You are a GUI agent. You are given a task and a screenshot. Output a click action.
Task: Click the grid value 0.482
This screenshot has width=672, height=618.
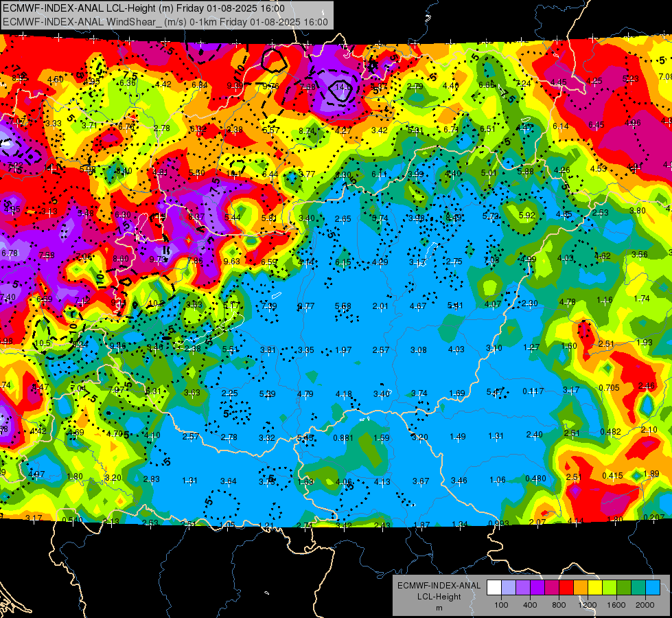(611, 431)
